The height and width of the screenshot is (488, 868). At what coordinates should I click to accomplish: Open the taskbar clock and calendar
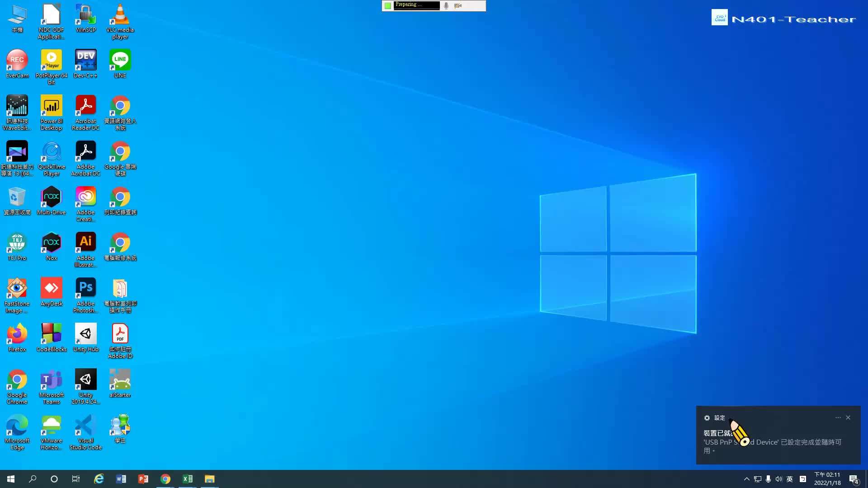click(827, 479)
